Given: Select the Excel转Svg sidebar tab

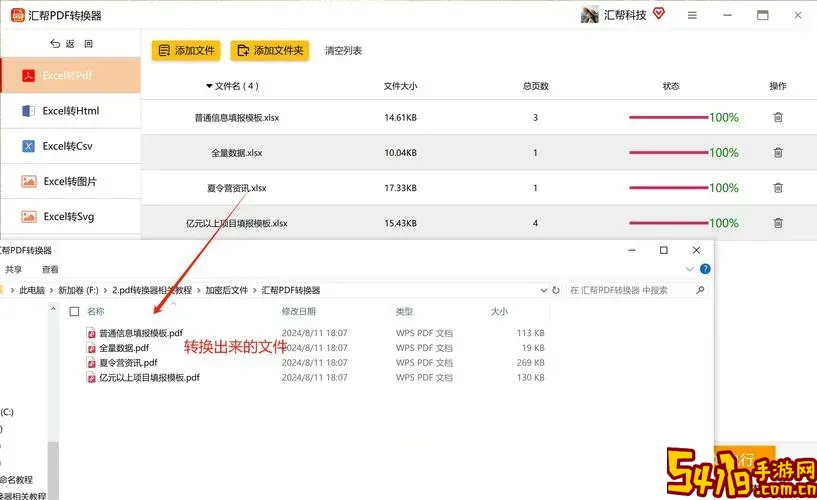Looking at the screenshot, I should pos(71,216).
